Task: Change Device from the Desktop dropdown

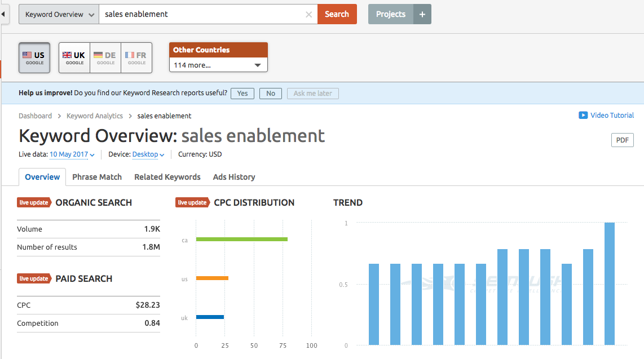Action: click(x=148, y=154)
